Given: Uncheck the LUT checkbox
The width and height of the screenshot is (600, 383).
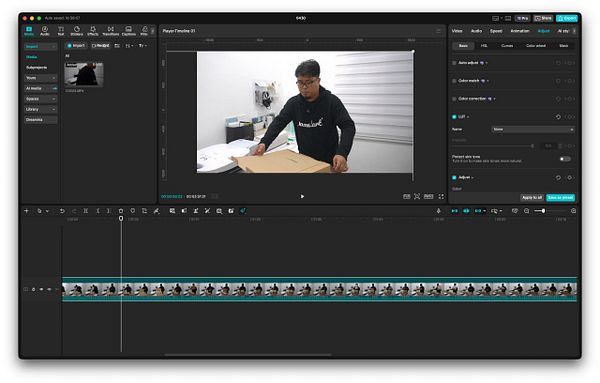Looking at the screenshot, I should click(x=454, y=117).
